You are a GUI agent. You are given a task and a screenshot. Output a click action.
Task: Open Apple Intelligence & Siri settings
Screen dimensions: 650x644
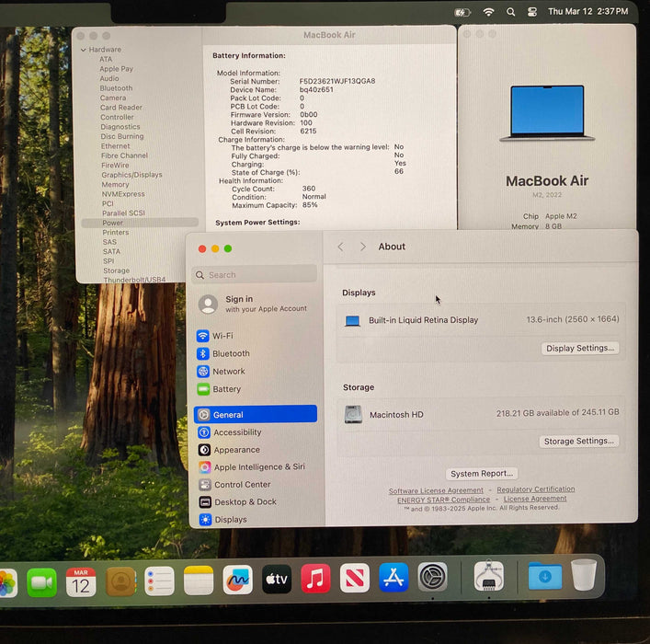[x=252, y=467]
